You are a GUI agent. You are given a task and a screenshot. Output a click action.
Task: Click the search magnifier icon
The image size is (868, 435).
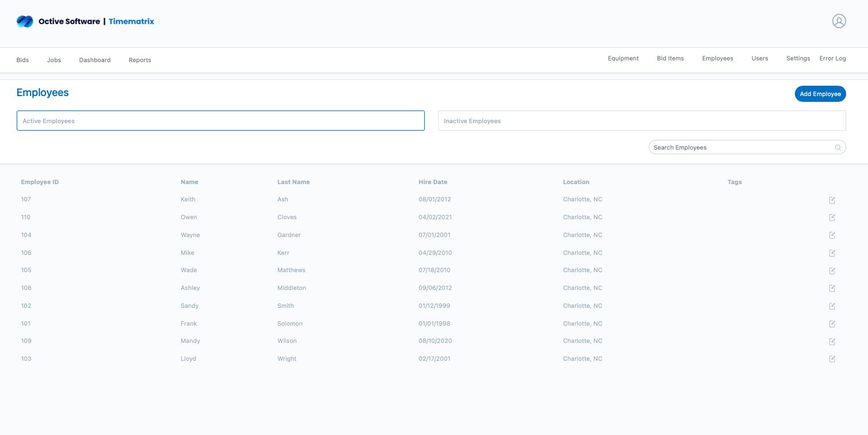click(x=838, y=148)
